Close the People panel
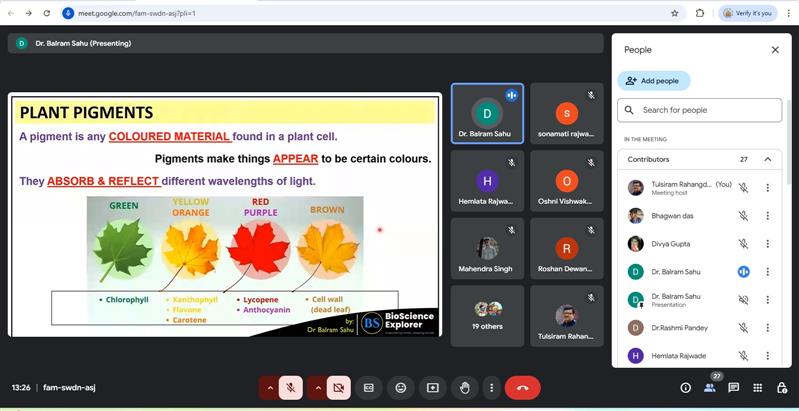Screen dimensions: 799x411 pyautogui.click(x=775, y=50)
